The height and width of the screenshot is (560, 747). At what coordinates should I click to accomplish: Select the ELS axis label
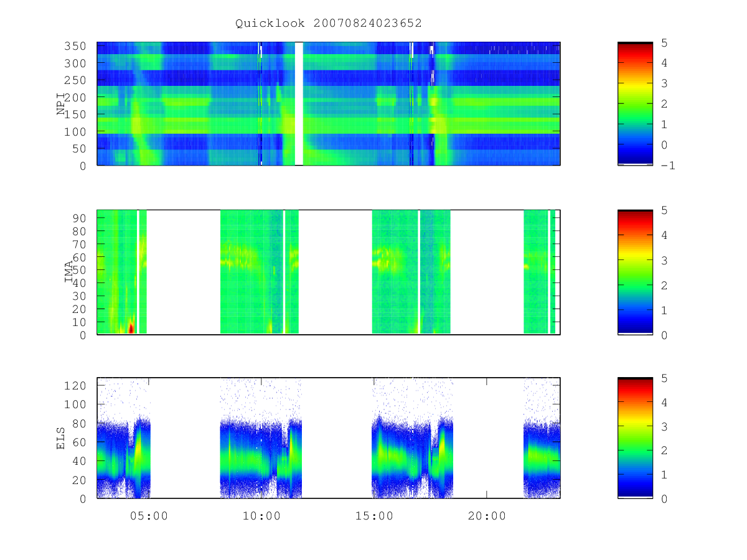click(61, 437)
